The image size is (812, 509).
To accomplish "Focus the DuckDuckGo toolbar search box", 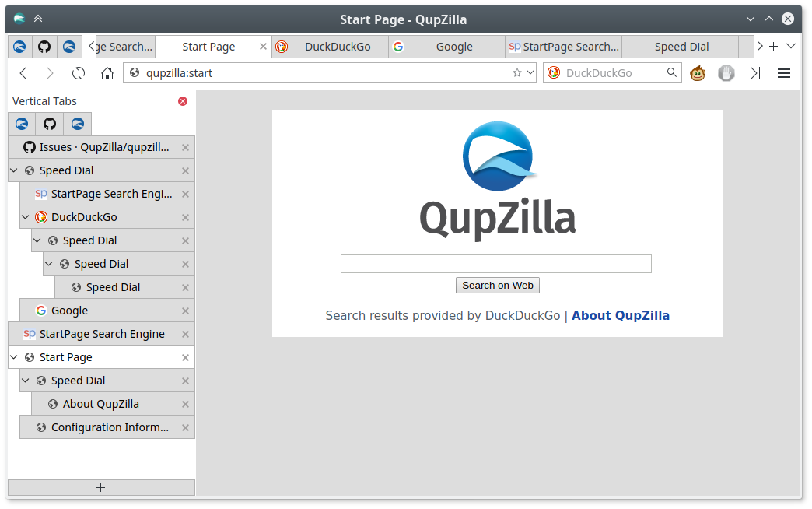I will pyautogui.click(x=613, y=73).
